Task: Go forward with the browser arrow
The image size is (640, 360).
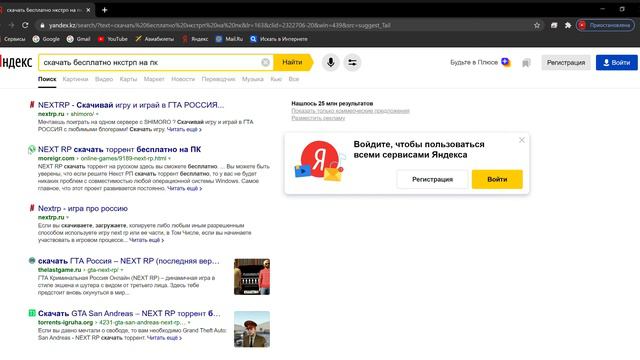Action: (11, 25)
